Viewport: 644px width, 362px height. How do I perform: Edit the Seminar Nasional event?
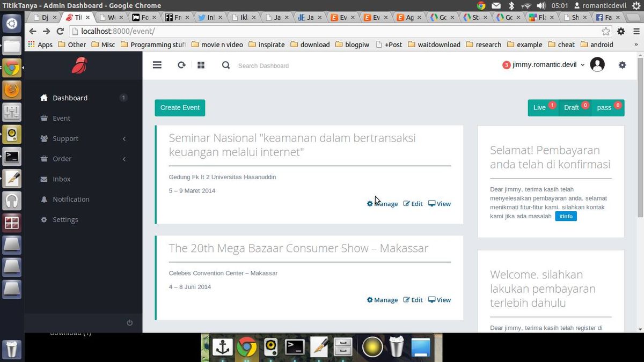[413, 204]
